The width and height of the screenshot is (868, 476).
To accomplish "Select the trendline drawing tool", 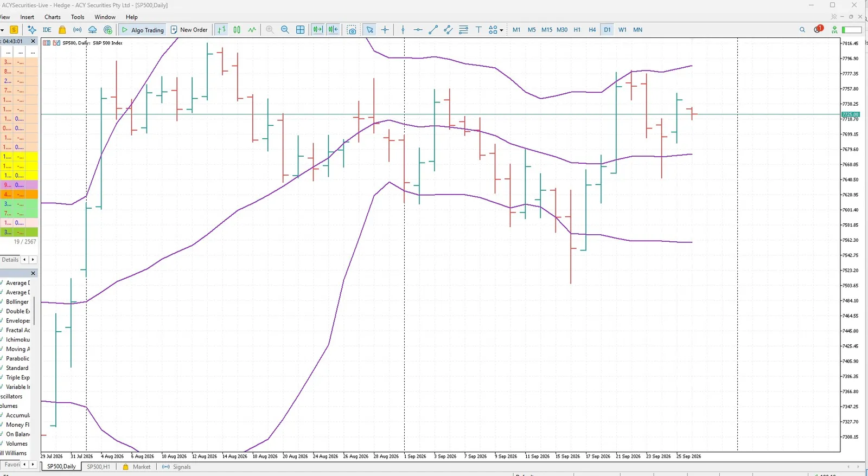I will coord(433,30).
